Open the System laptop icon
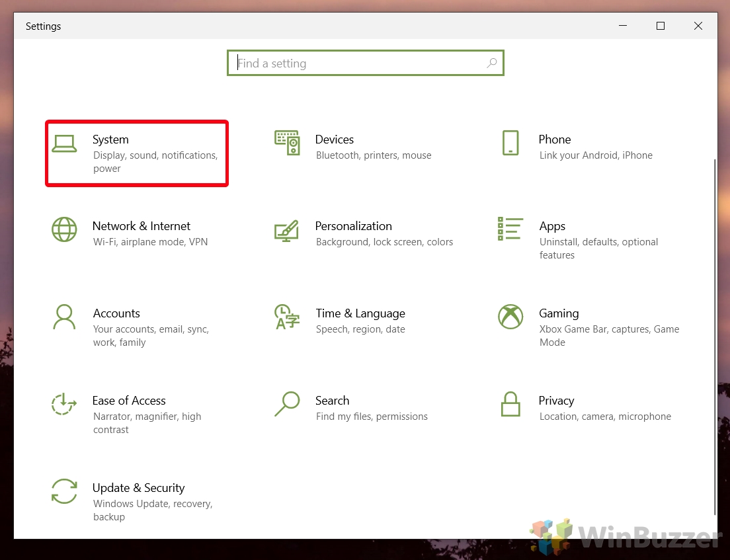The height and width of the screenshot is (560, 730). (64, 143)
